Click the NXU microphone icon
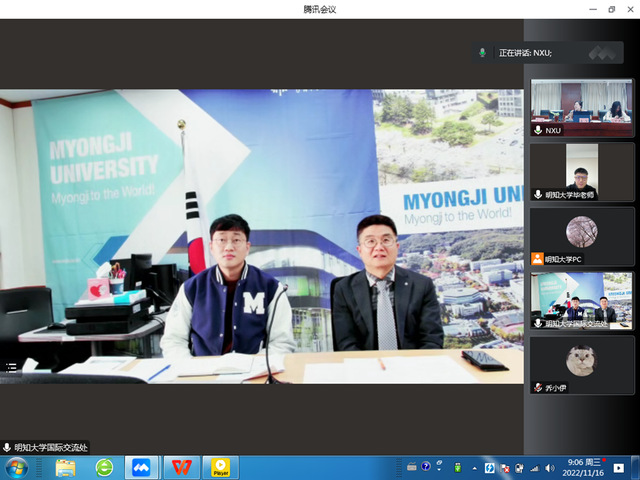The width and height of the screenshot is (640, 480). (x=538, y=130)
